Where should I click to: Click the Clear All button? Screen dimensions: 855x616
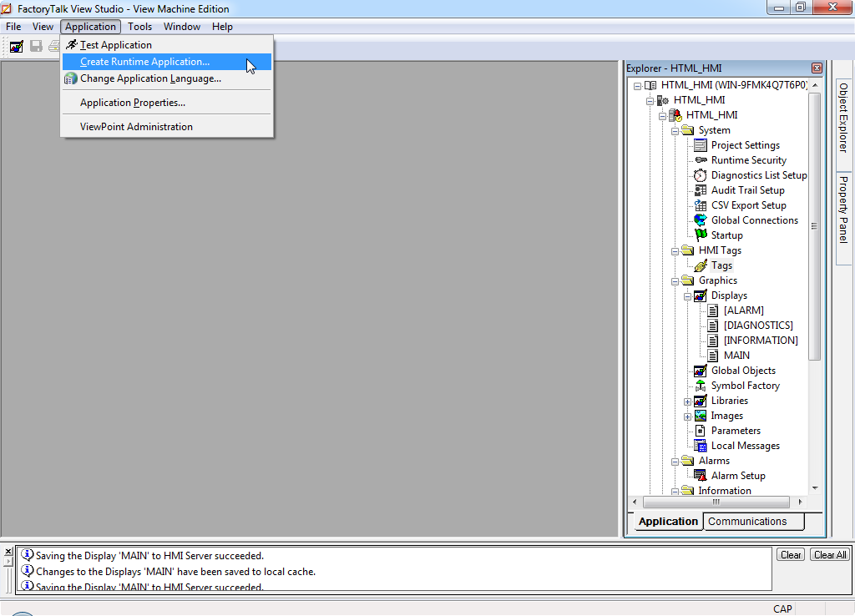pyautogui.click(x=829, y=554)
